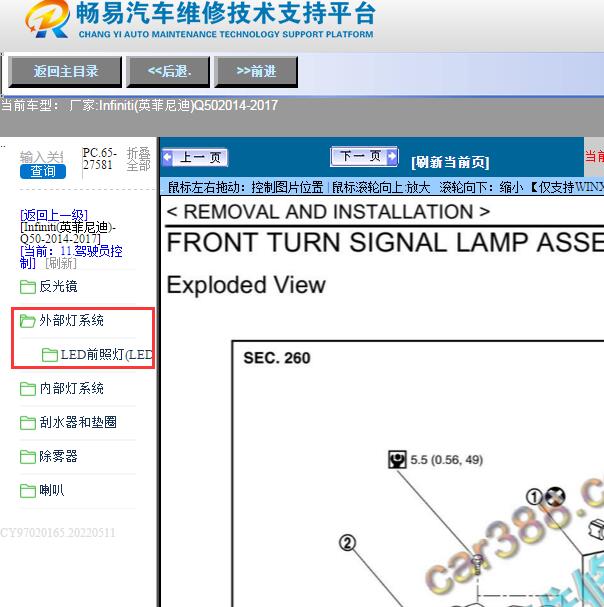
Task: Click the PC.65-27581 text
Action: (100, 159)
